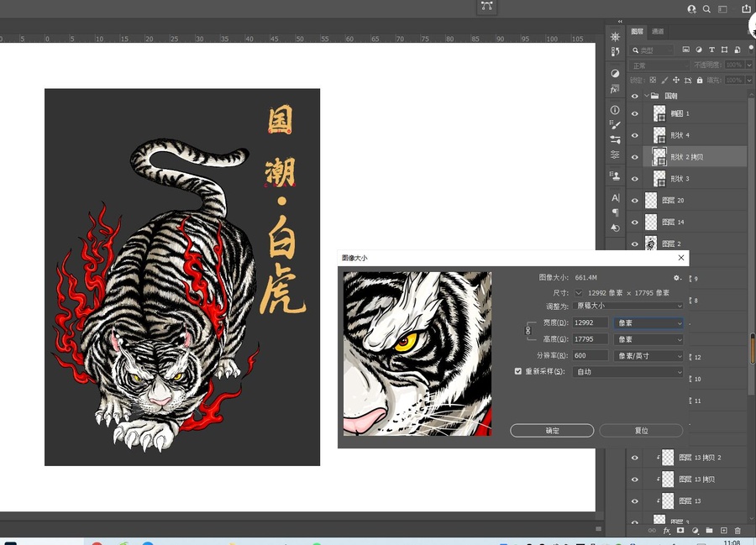Image resolution: width=756 pixels, height=545 pixels.
Task: Open the width unit 像素 dropdown
Action: (x=649, y=322)
